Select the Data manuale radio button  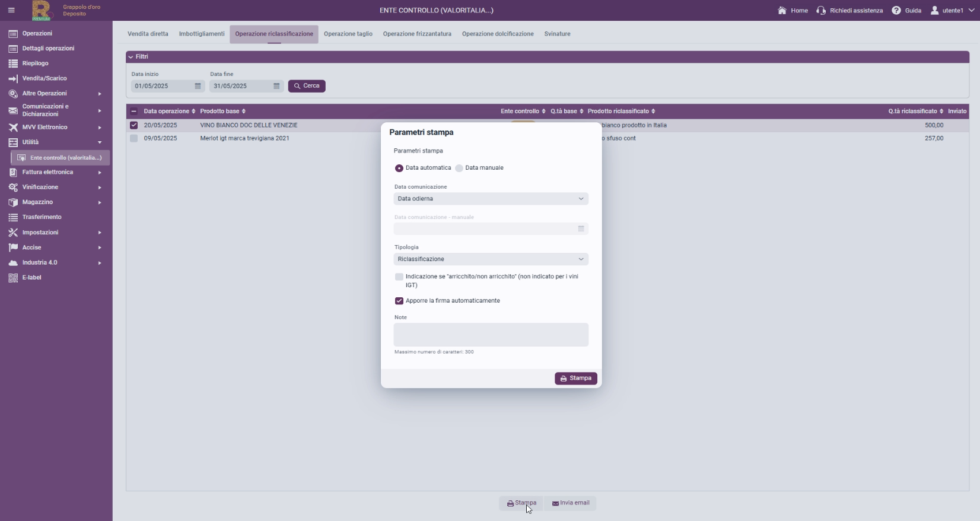coord(459,168)
